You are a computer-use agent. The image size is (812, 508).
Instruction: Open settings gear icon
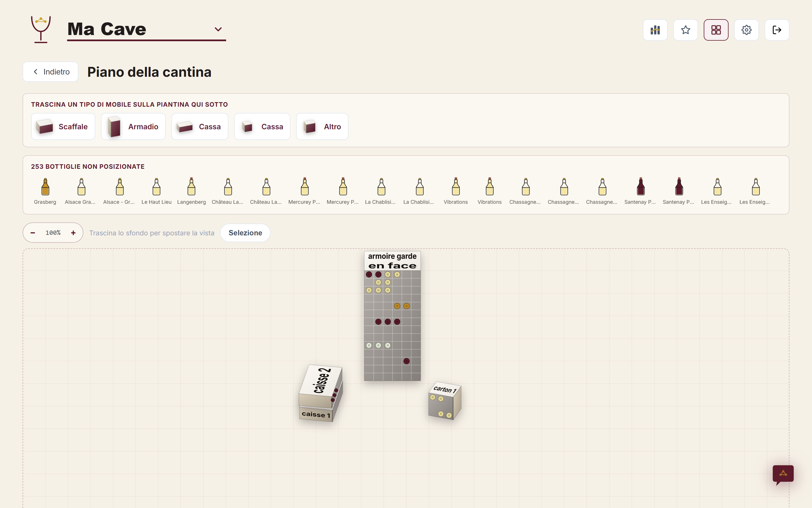pos(746,30)
